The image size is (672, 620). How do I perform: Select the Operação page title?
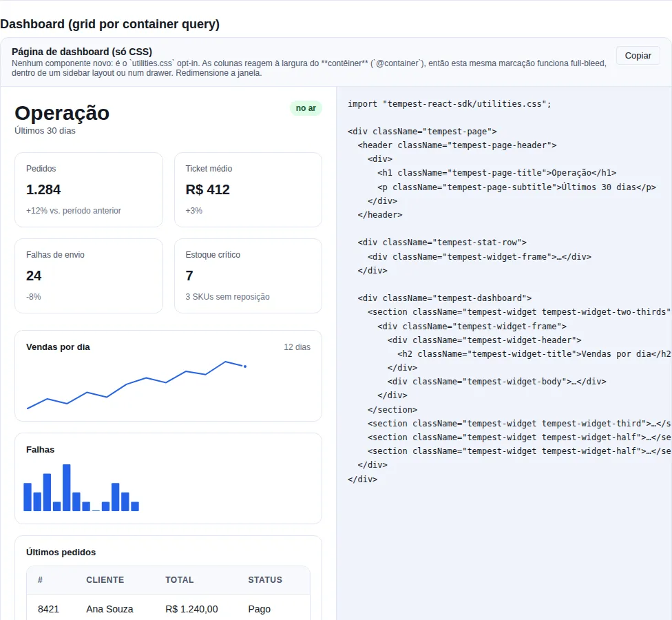pyautogui.click(x=62, y=113)
